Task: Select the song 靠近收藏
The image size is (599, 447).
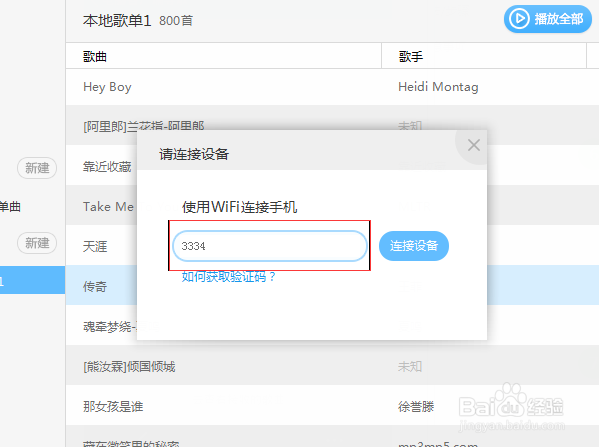Action: click(x=107, y=167)
